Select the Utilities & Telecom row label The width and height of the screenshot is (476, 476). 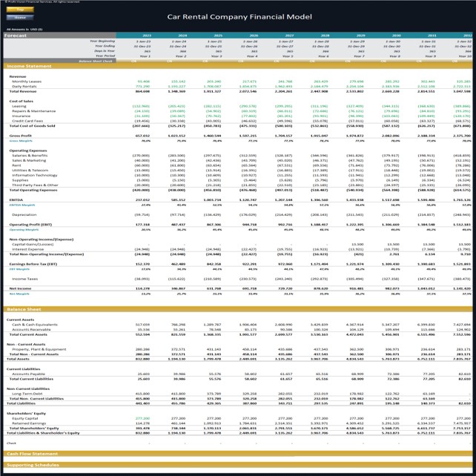(30, 170)
